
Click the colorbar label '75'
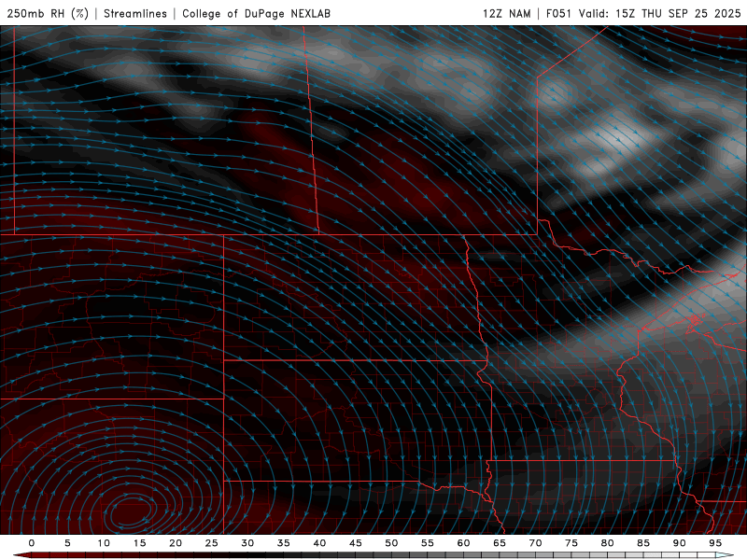[571, 543]
